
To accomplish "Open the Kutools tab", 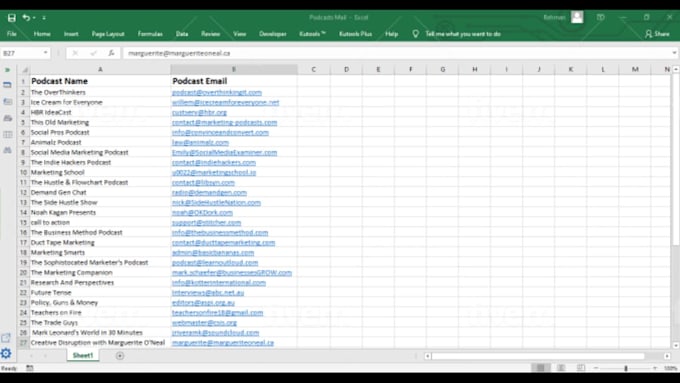I will point(312,34).
